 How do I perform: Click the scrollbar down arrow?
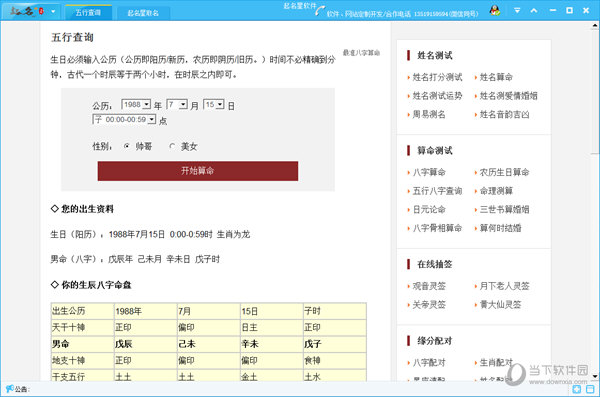pos(595,376)
